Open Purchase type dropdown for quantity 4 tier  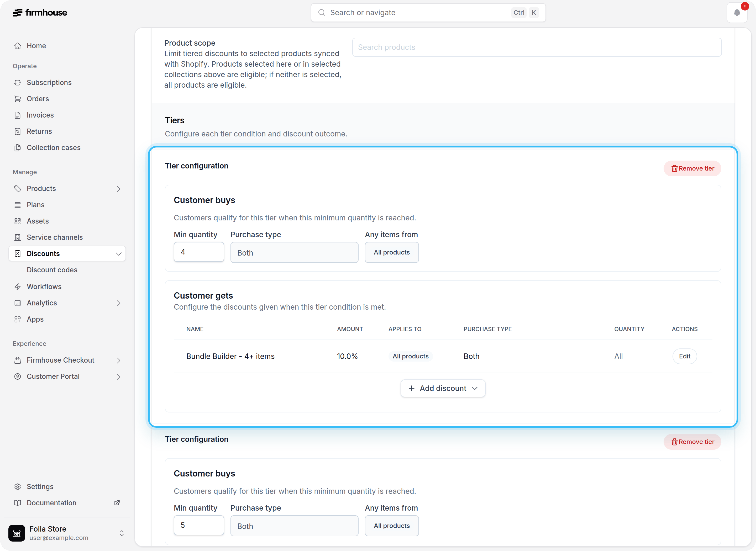tap(294, 252)
